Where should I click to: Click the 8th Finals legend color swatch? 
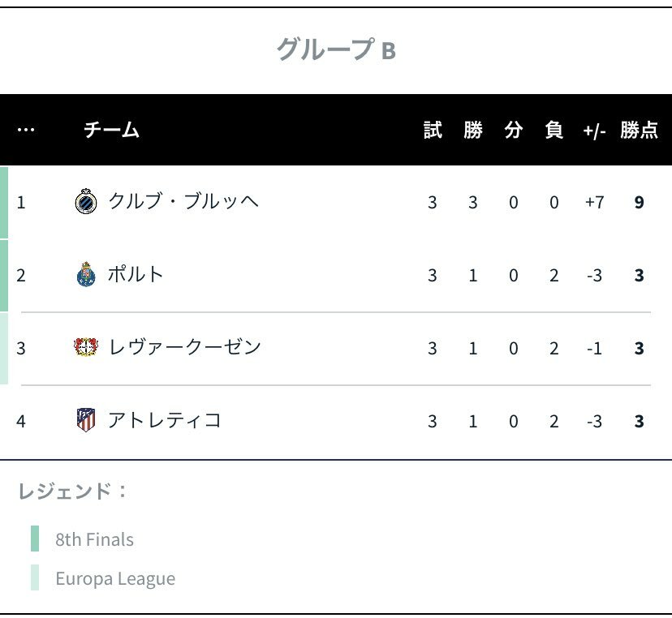pyautogui.click(x=35, y=539)
